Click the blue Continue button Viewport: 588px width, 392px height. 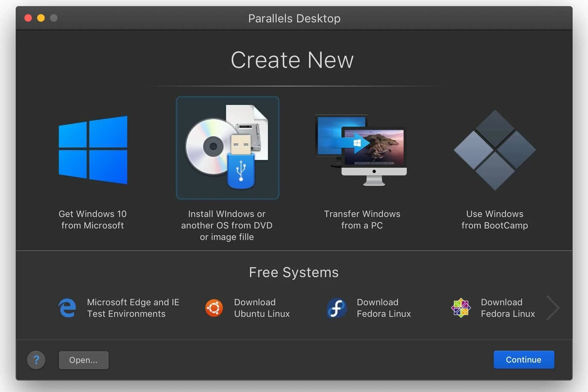[524, 360]
